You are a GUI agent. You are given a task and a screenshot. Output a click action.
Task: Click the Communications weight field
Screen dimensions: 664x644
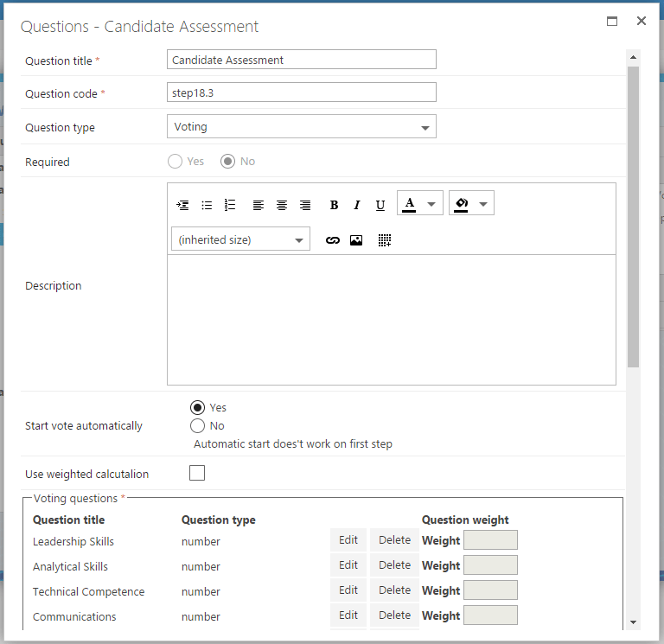[x=490, y=615]
